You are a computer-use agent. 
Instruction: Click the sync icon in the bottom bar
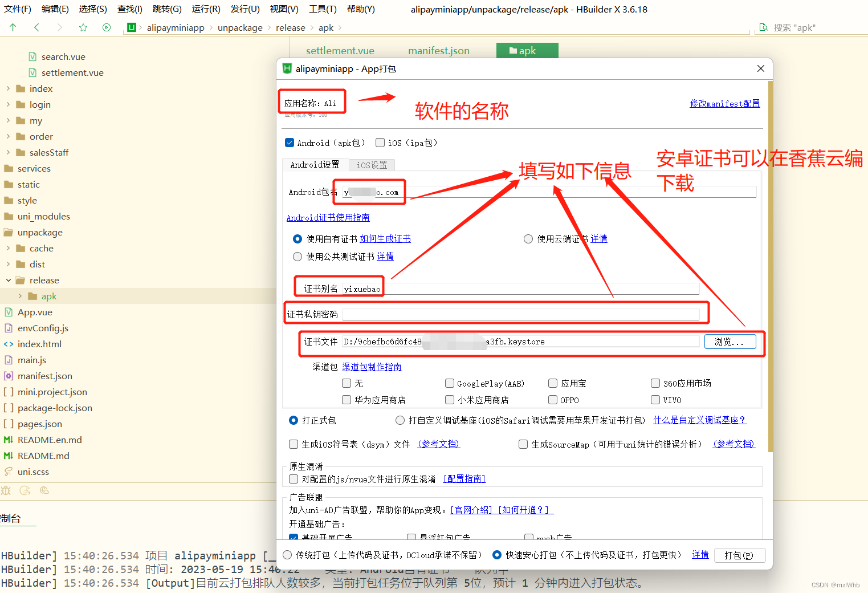pos(25,490)
